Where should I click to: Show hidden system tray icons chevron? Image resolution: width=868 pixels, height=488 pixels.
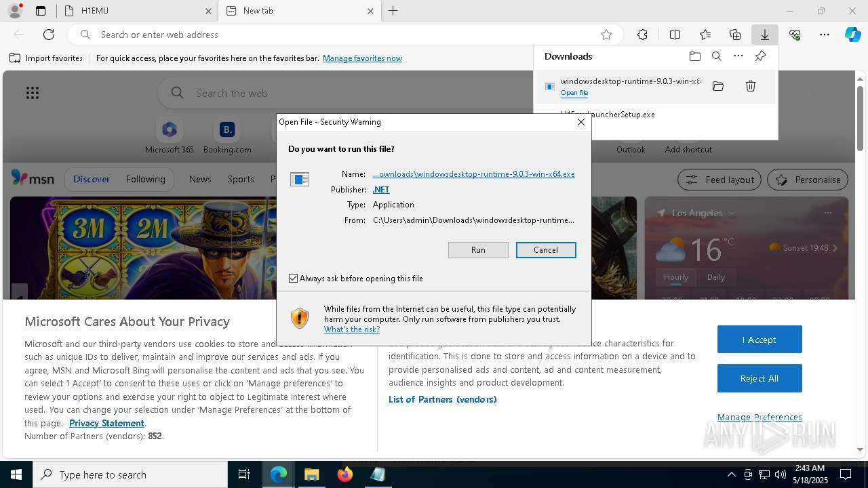pyautogui.click(x=731, y=474)
